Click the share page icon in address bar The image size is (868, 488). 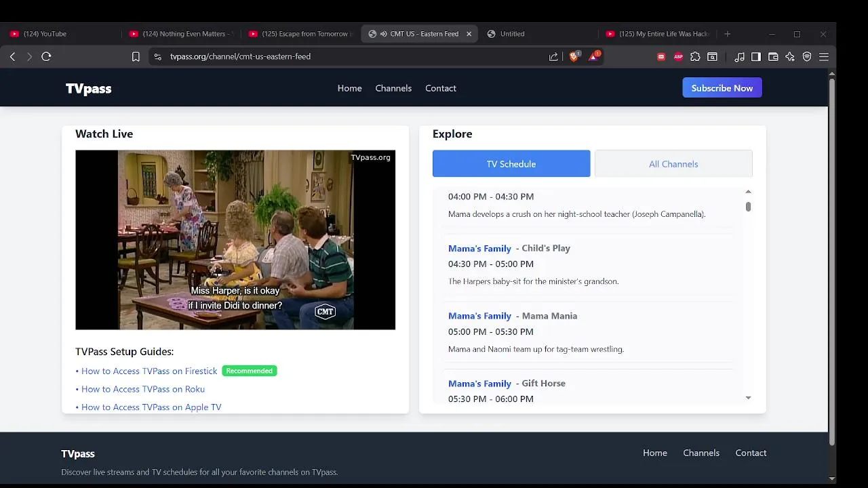553,57
